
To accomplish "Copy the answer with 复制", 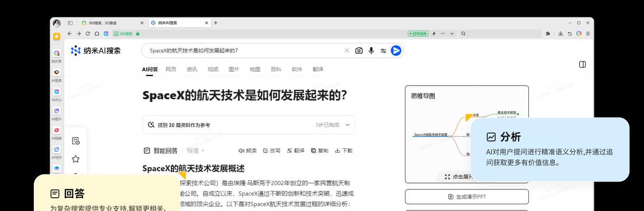I will 319,150.
